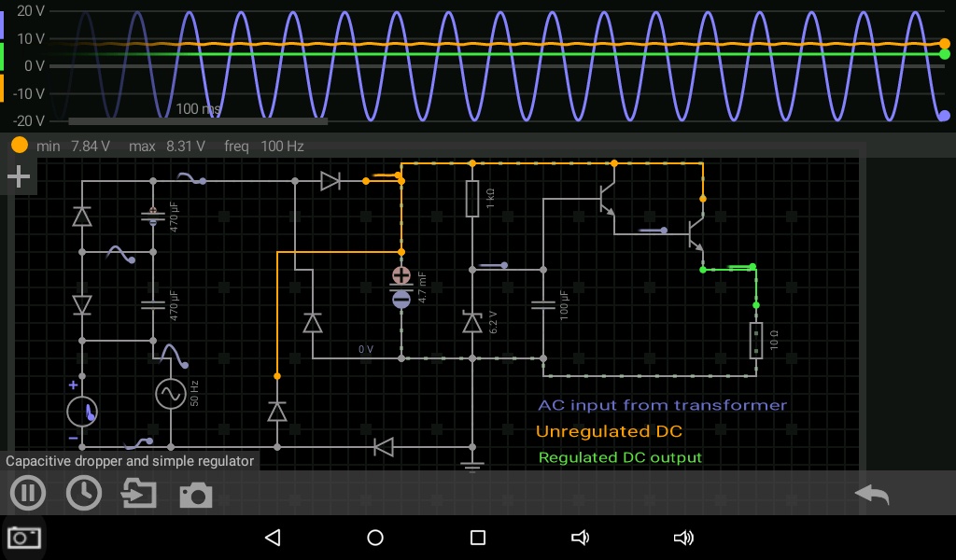Tap the green scope trace endpoint marker
Viewport: 956px width, 560px height.
pyautogui.click(x=945, y=54)
